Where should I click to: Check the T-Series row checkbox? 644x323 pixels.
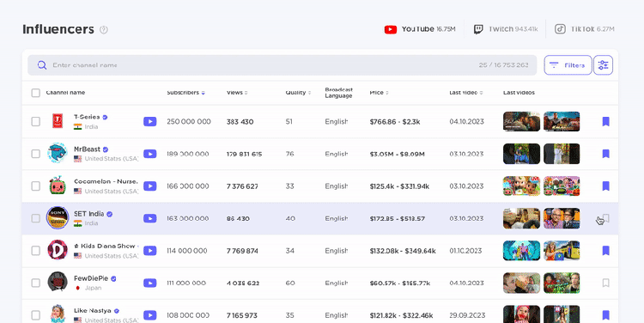coord(36,122)
